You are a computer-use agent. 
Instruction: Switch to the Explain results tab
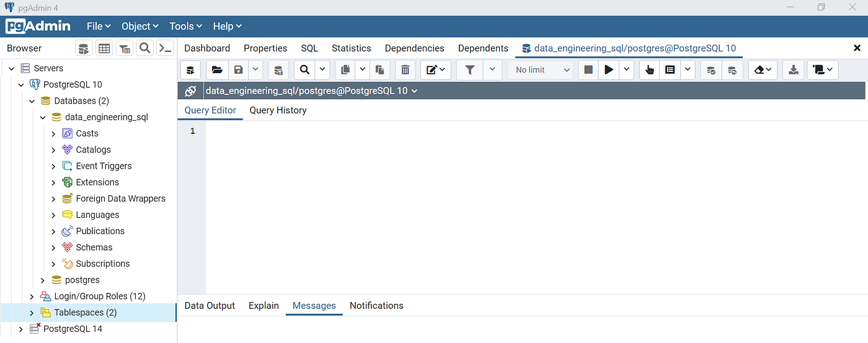[x=263, y=306]
